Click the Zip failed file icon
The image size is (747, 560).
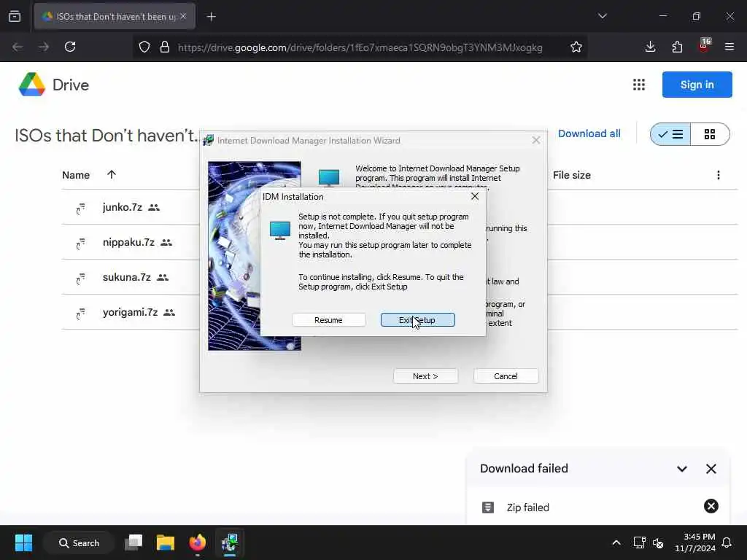click(488, 507)
